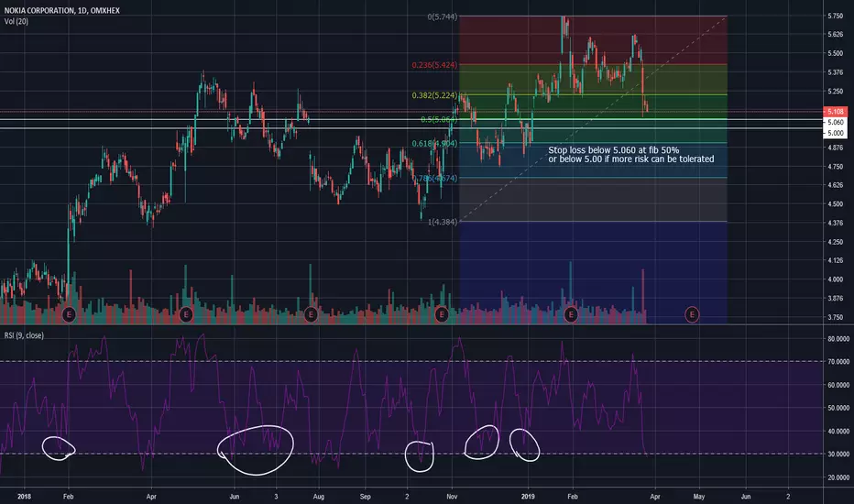Click 4.250 on the price axis

[836, 242]
